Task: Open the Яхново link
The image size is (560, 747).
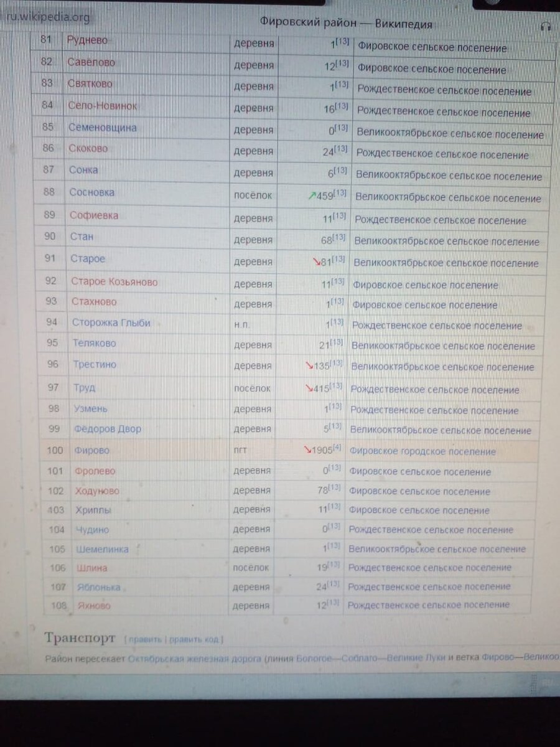Action: click(94, 605)
